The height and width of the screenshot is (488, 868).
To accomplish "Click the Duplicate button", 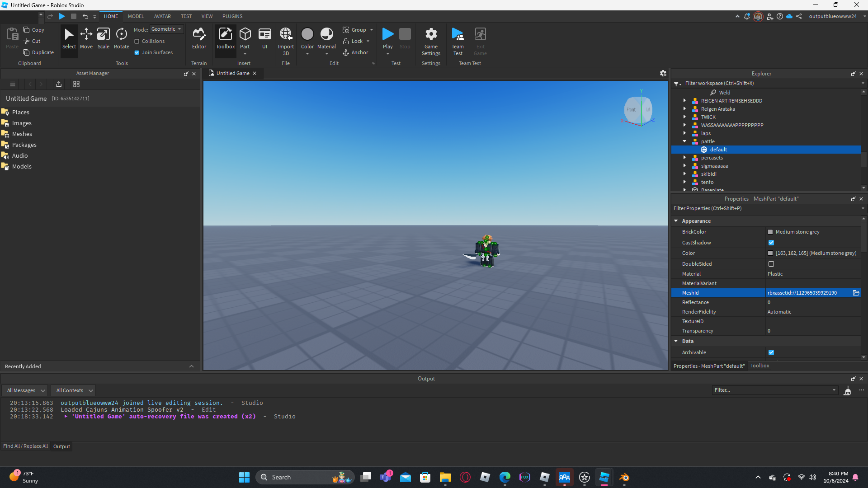I will [x=38, y=52].
